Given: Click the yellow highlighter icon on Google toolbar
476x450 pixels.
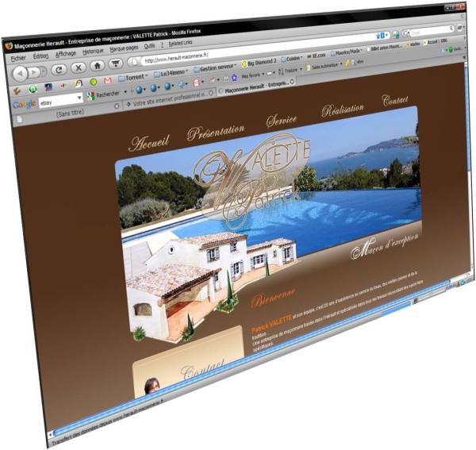Looking at the screenshot, I should (347, 63).
